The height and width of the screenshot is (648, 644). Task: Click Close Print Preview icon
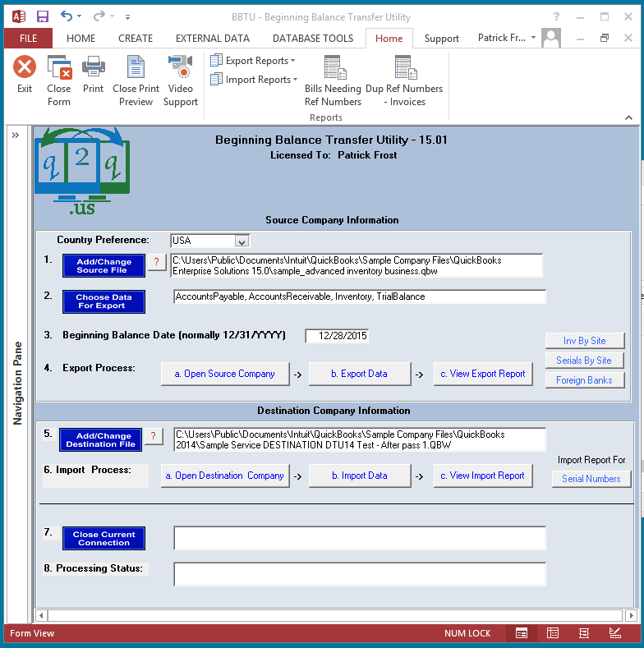[x=136, y=67]
